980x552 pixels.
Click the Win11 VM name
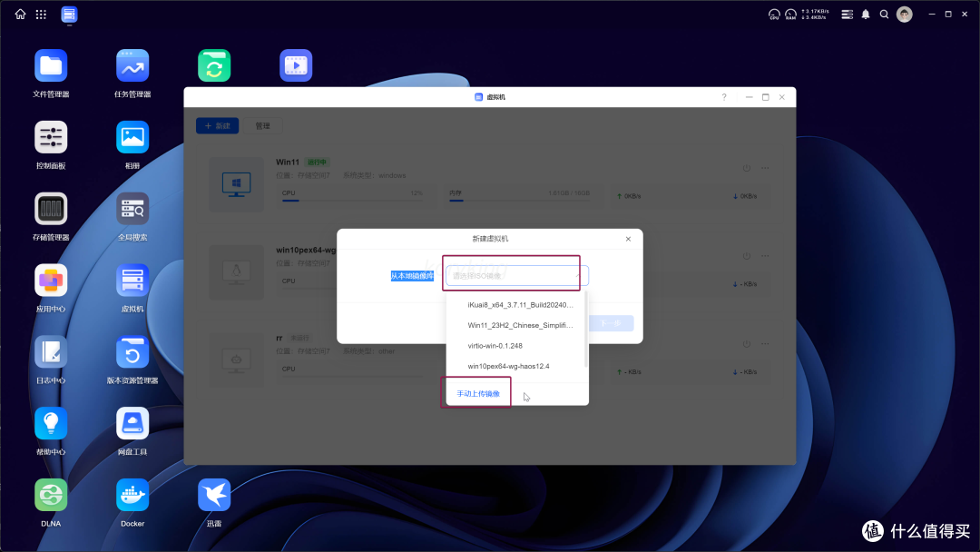point(288,162)
